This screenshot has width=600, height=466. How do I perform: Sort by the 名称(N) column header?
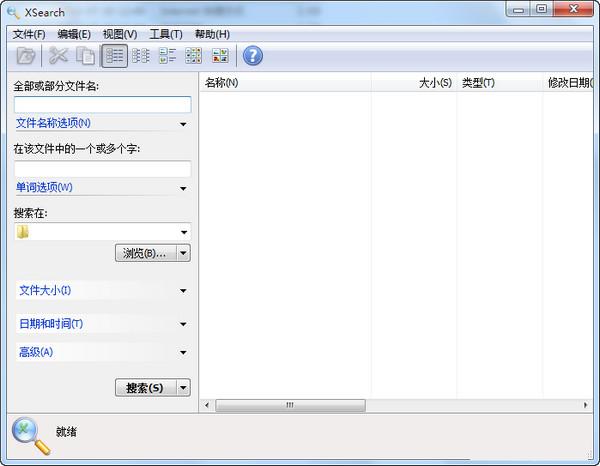click(285, 82)
